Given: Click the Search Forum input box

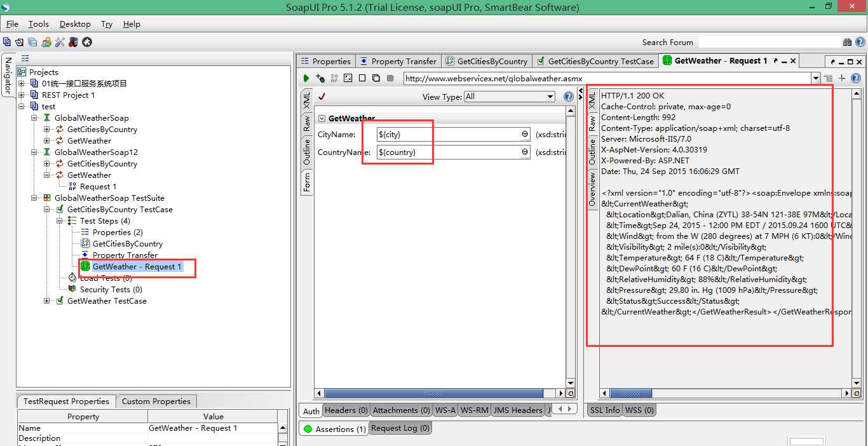Looking at the screenshot, I should [x=769, y=42].
